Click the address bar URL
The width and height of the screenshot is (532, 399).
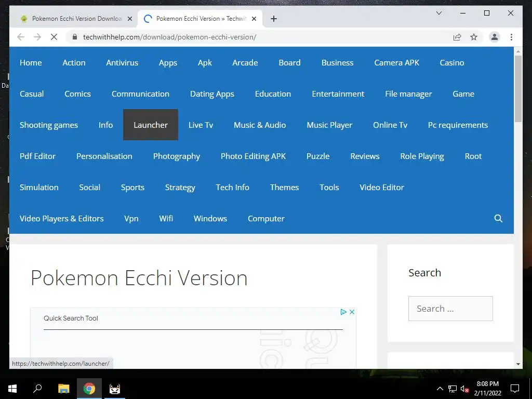pos(170,37)
